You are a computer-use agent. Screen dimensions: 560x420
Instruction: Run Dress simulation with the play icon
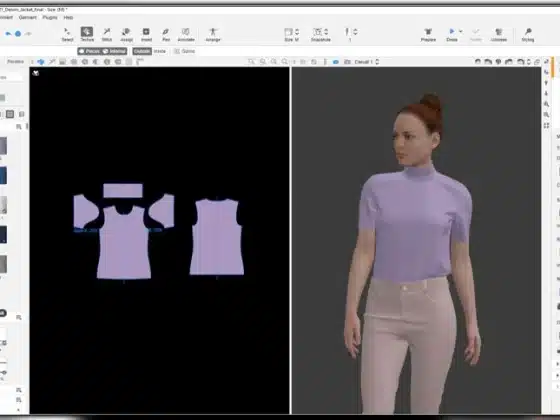coord(451,31)
